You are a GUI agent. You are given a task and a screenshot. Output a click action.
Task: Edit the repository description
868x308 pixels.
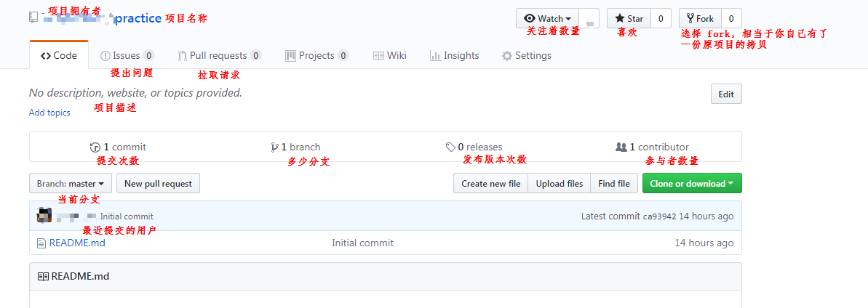point(726,94)
